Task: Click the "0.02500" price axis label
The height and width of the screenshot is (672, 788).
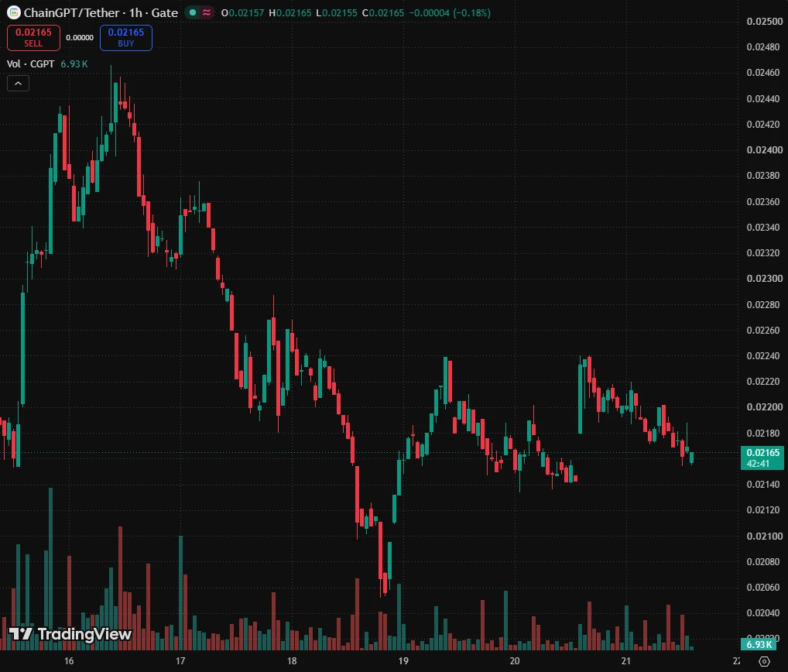Action: [x=764, y=21]
